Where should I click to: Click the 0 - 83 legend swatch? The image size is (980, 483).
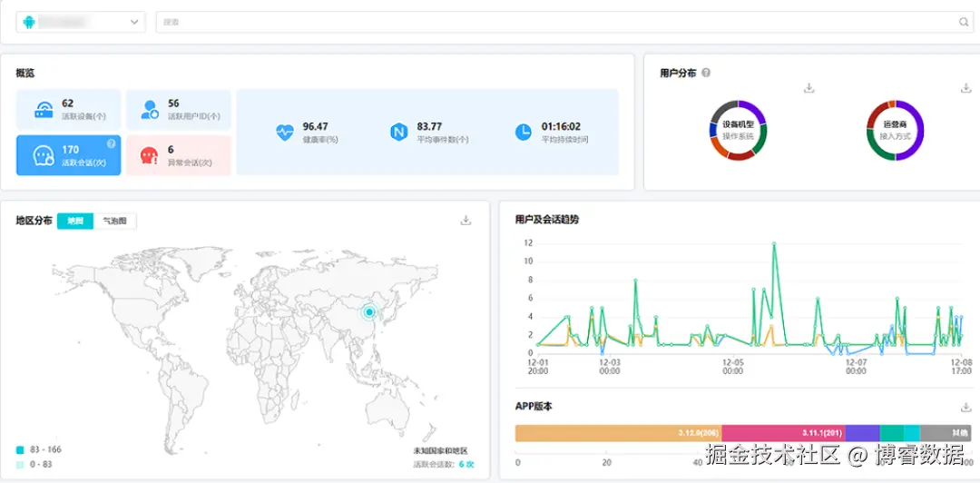click(20, 465)
